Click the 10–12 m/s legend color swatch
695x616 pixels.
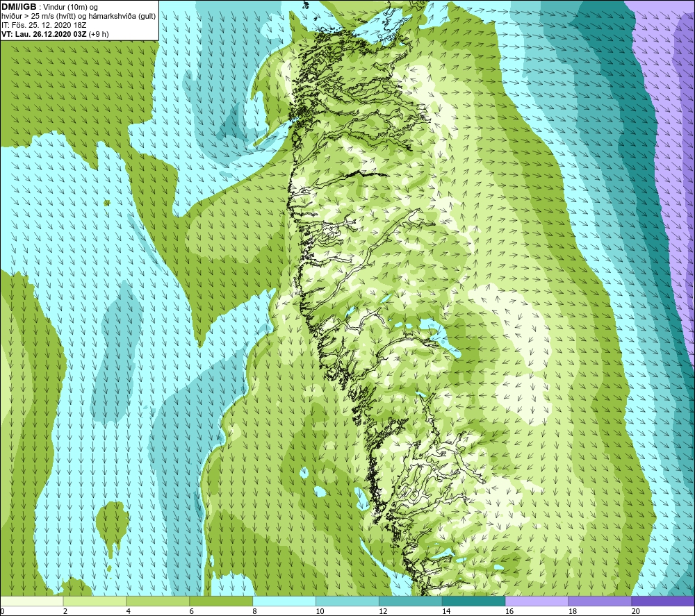click(x=347, y=601)
